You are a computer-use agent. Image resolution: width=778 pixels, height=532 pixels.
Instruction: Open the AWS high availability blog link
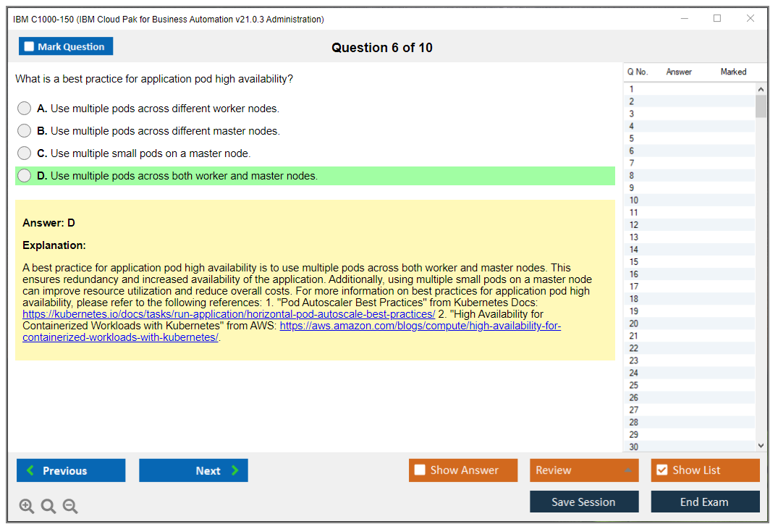coord(420,326)
